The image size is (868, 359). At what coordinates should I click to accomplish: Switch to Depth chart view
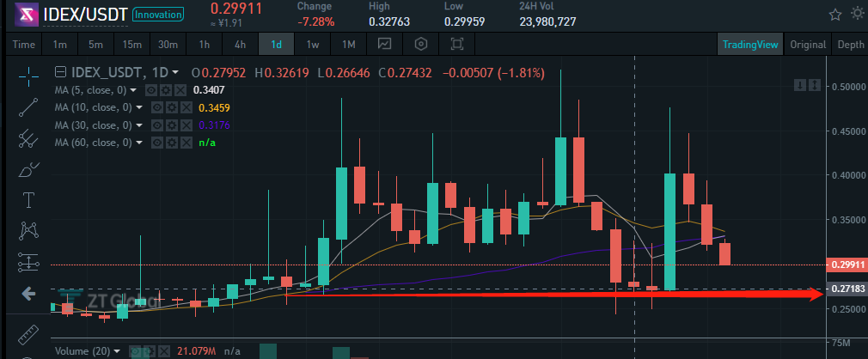pos(850,45)
